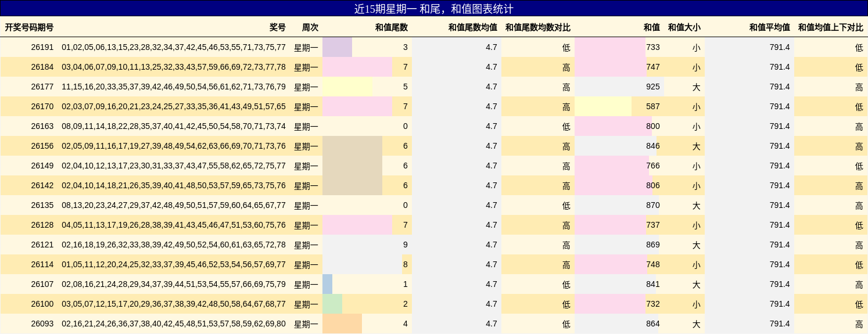Click sum value 748 in row 26114
This screenshot has width=868, height=334.
point(653,264)
